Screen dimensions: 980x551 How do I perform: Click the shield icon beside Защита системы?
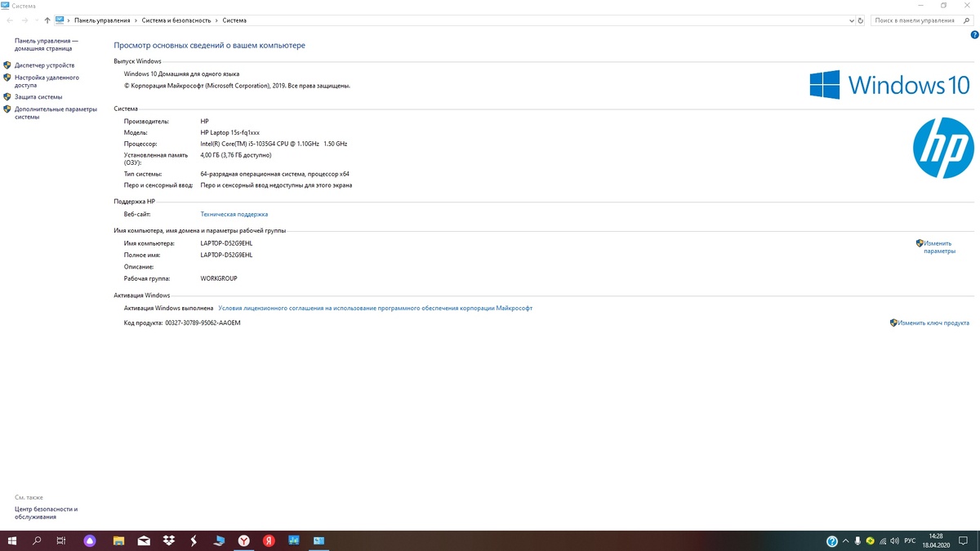pyautogui.click(x=7, y=97)
